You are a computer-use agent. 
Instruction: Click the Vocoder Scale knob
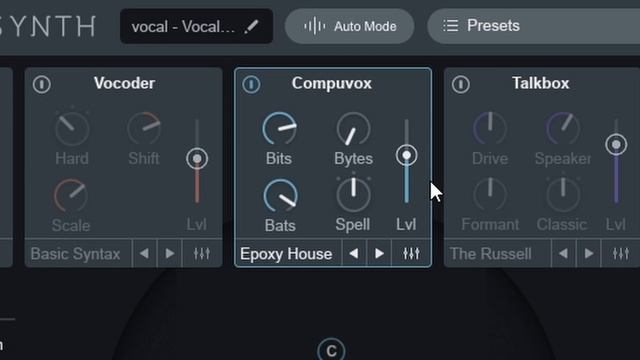71,196
